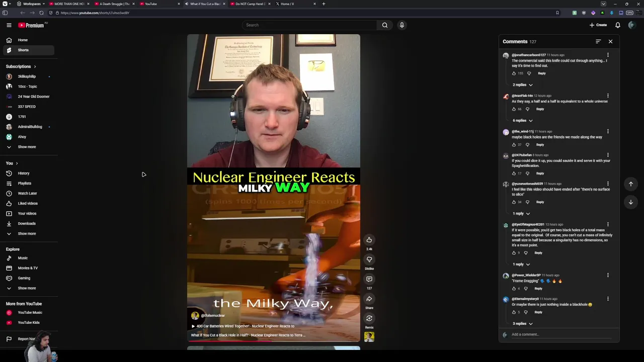Open comments via the 127 comments icon
Image resolution: width=644 pixels, height=362 pixels.
[x=369, y=279]
